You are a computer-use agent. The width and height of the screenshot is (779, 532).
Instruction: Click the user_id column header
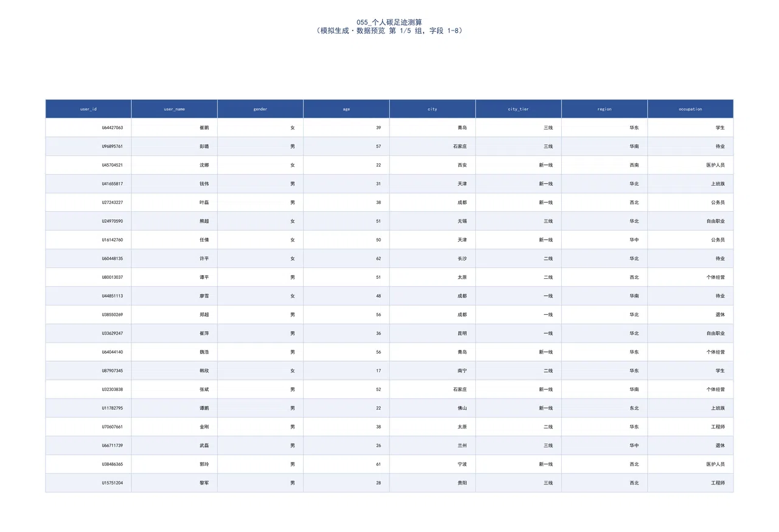(x=88, y=109)
